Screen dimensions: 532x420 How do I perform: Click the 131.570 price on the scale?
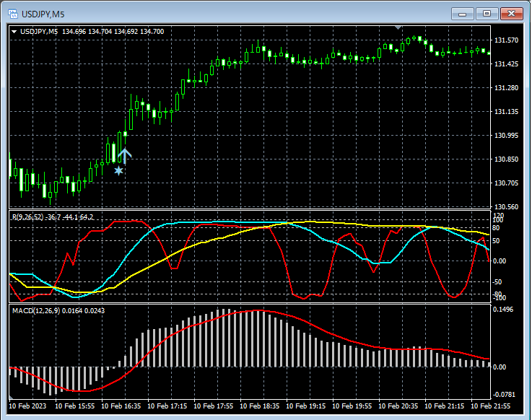pyautogui.click(x=507, y=40)
